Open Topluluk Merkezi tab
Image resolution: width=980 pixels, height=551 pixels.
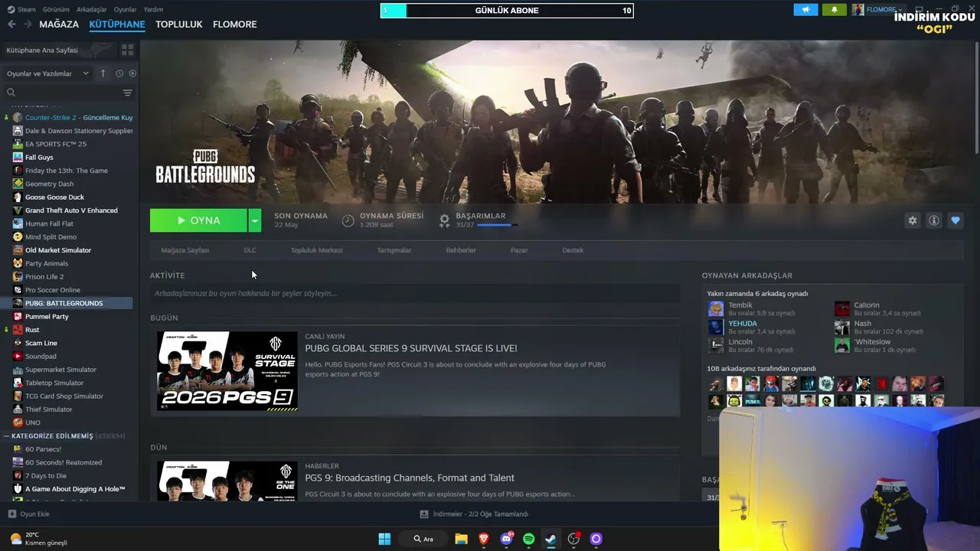(x=316, y=250)
